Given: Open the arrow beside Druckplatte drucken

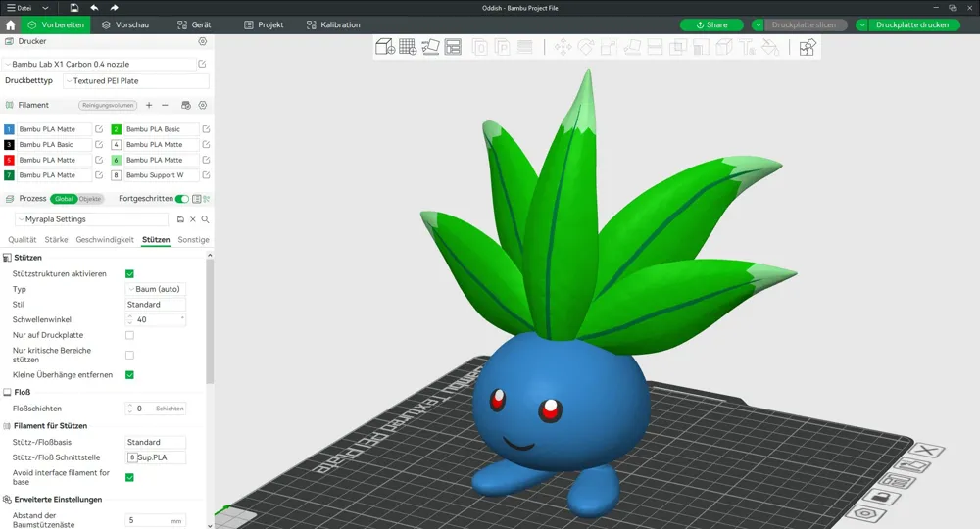Looking at the screenshot, I should click(x=862, y=25).
